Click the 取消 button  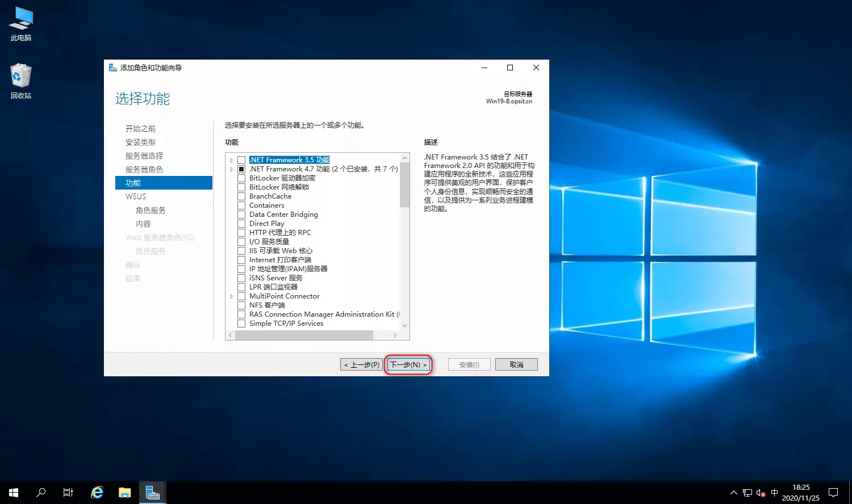516,364
